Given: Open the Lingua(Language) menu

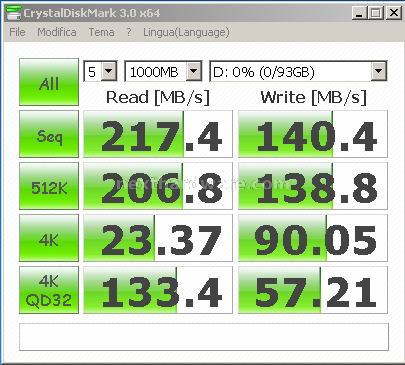Looking at the screenshot, I should coord(186,32).
